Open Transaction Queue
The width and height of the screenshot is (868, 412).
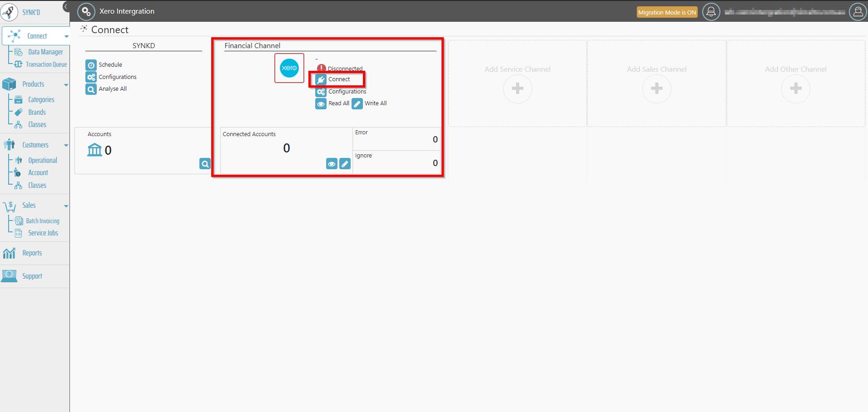46,64
